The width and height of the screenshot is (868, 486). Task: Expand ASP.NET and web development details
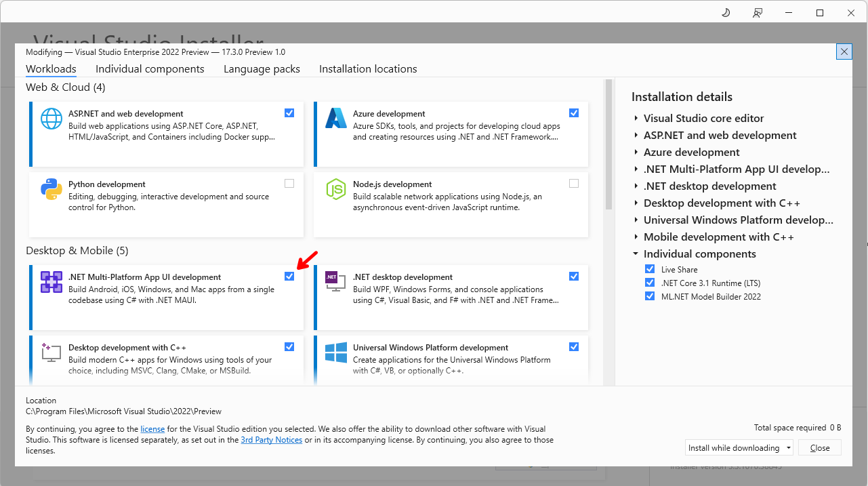click(636, 136)
